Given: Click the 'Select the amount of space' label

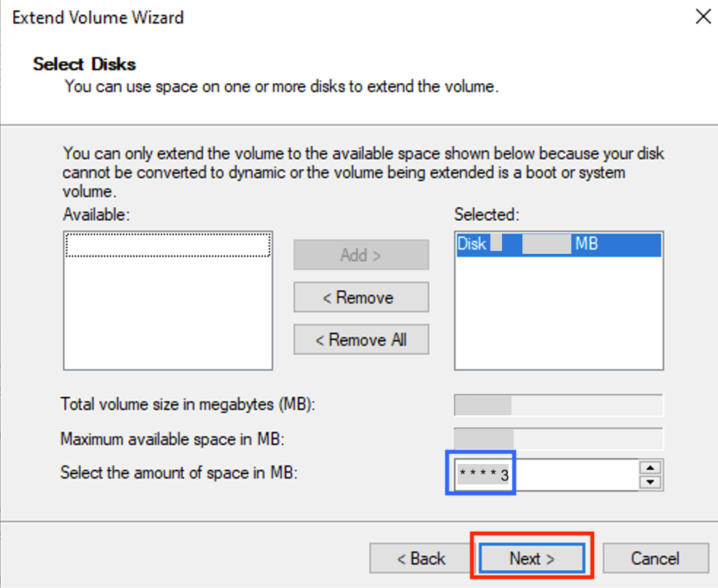Looking at the screenshot, I should coord(179,473).
